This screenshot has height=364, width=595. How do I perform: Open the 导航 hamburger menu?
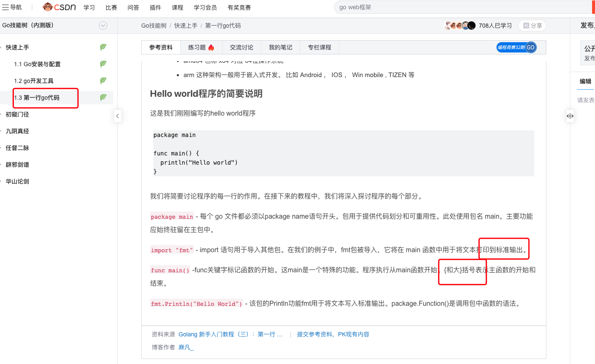click(x=12, y=7)
